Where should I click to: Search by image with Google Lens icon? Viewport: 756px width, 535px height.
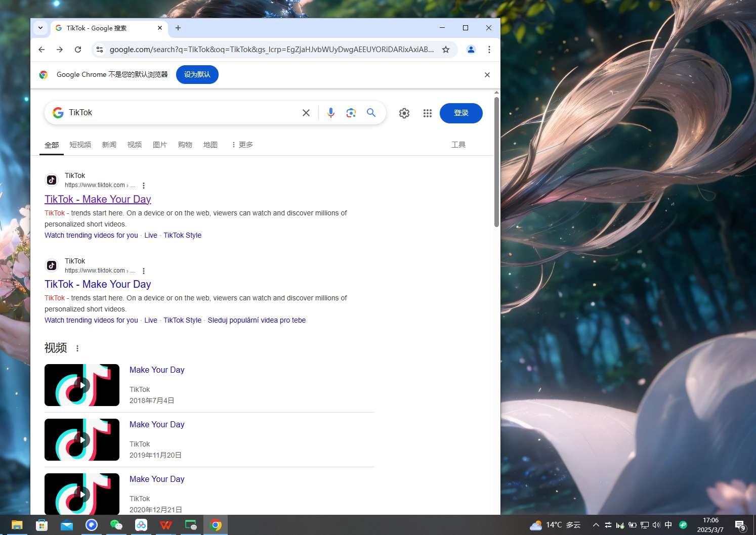pyautogui.click(x=351, y=113)
